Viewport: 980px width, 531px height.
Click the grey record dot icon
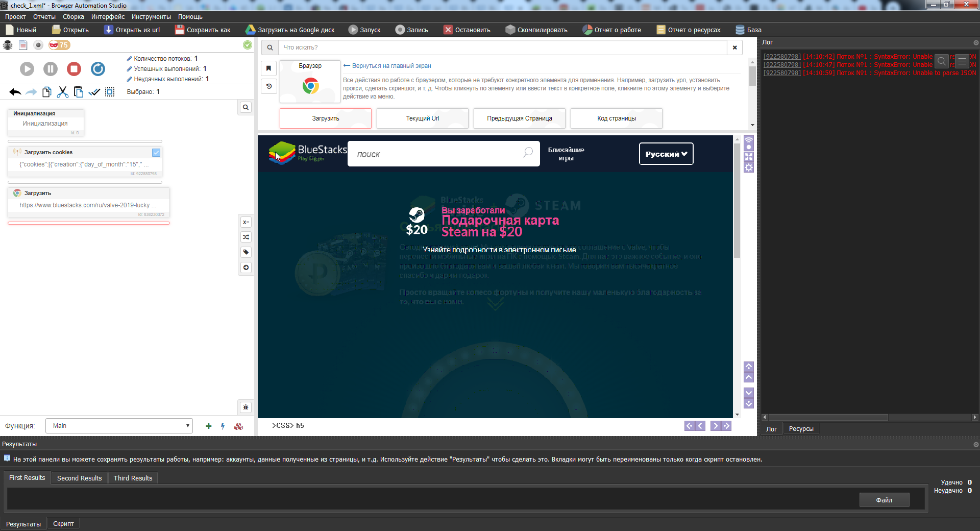[x=38, y=45]
